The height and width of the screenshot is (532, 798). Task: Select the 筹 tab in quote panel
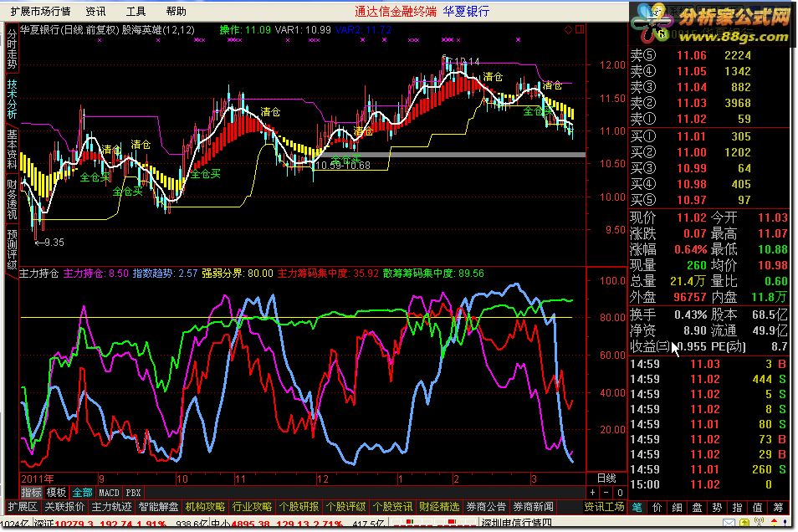(778, 508)
